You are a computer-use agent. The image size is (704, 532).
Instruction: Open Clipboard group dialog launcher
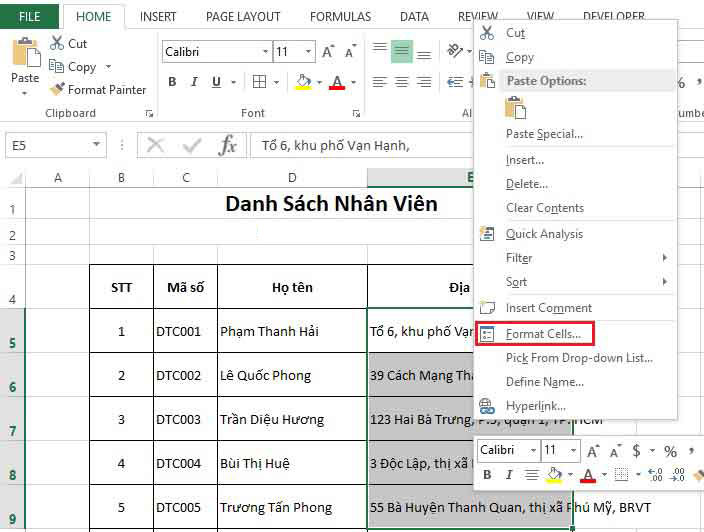point(149,114)
